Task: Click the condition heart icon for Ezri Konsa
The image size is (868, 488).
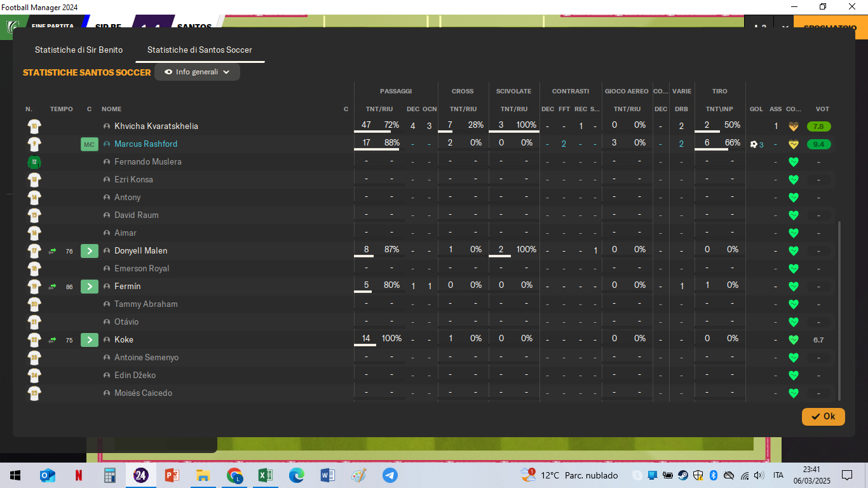Action: 793,180
